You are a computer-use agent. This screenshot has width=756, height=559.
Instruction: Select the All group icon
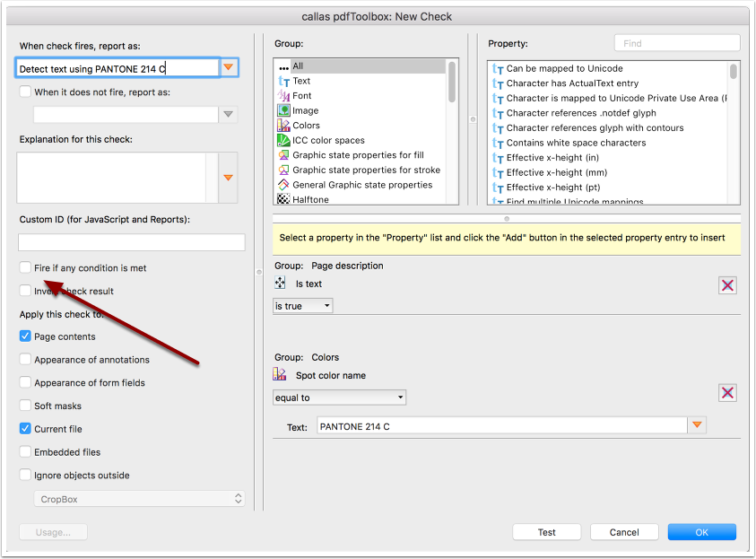click(283, 67)
